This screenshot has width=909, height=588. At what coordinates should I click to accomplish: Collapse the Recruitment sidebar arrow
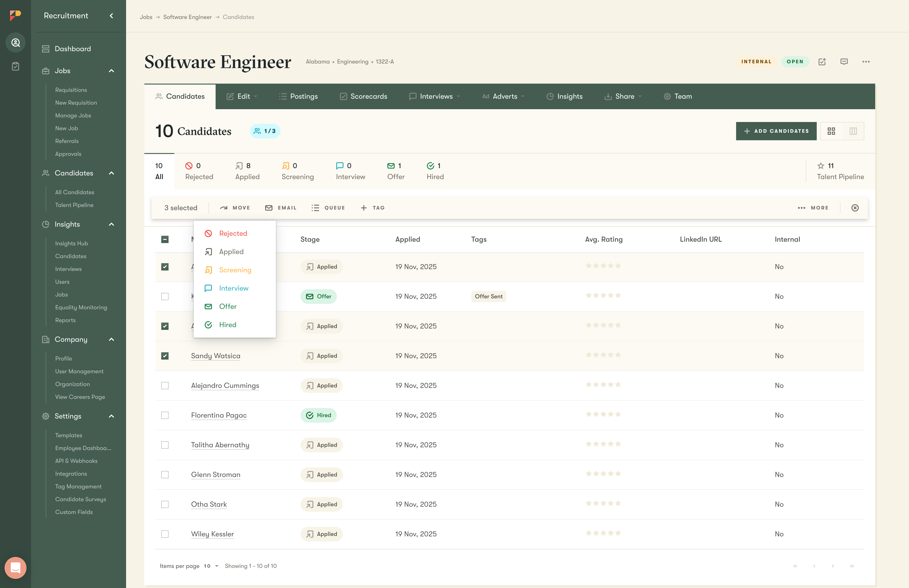111,16
